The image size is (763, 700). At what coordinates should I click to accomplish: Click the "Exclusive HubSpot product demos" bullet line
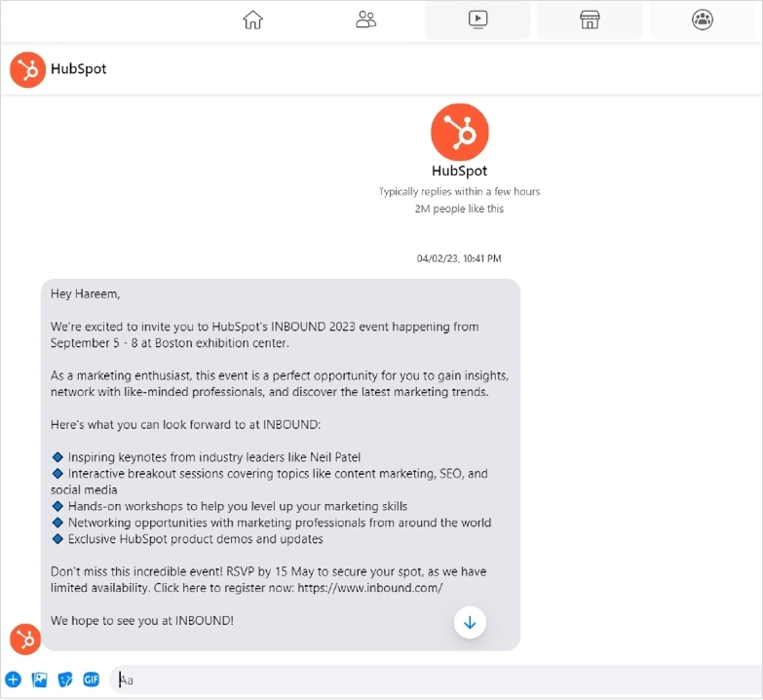(187, 539)
